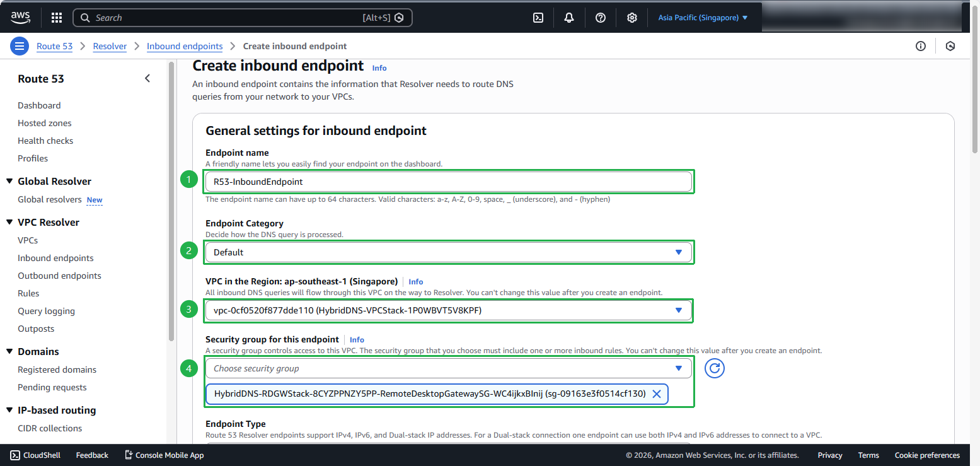Open the Feedback link in the footer
Viewport: 980px width, 466px height.
(x=92, y=455)
